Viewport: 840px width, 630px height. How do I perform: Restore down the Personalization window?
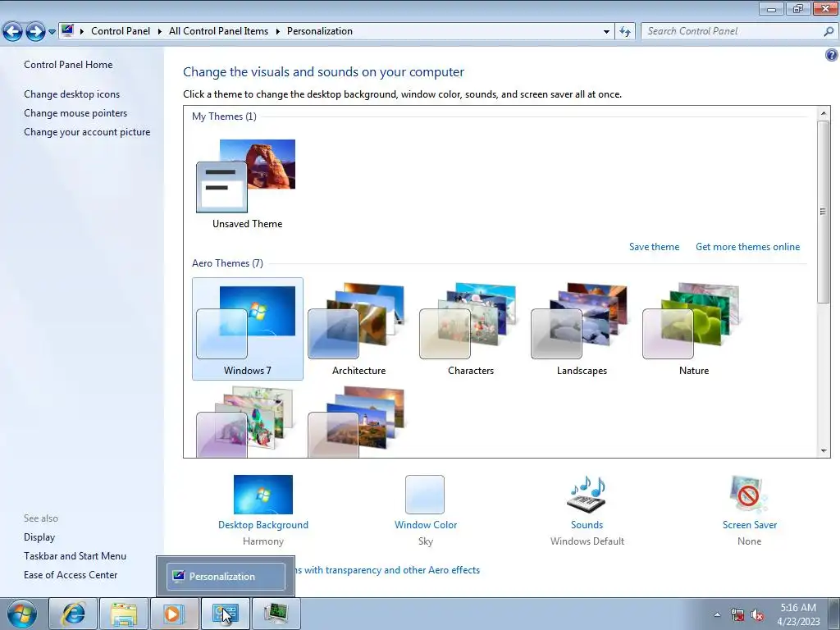point(797,8)
